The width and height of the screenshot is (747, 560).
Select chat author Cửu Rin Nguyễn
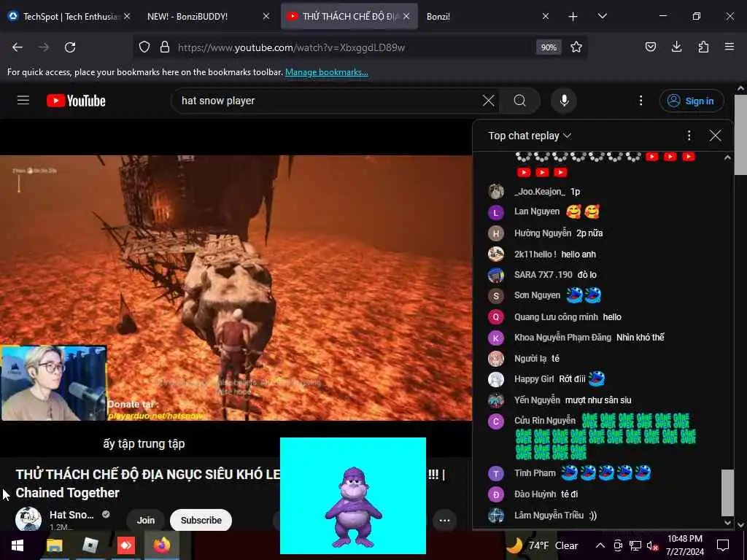click(545, 421)
